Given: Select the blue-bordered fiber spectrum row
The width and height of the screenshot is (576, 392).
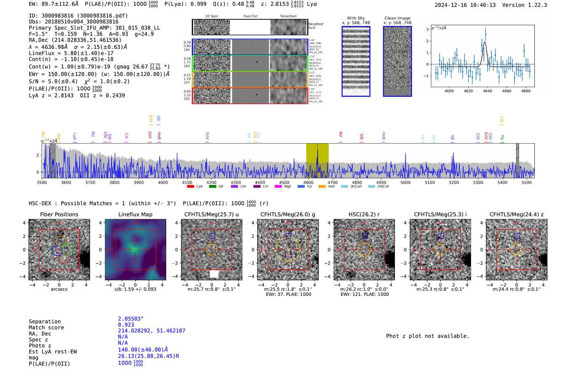Looking at the screenshot, I should pos(250,47).
